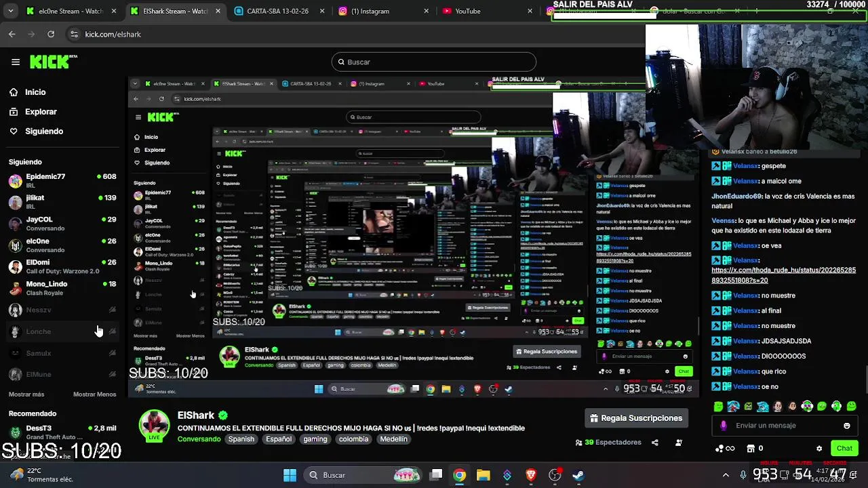Open the channel points infinity icon
The width and height of the screenshot is (868, 488).
pos(726,448)
